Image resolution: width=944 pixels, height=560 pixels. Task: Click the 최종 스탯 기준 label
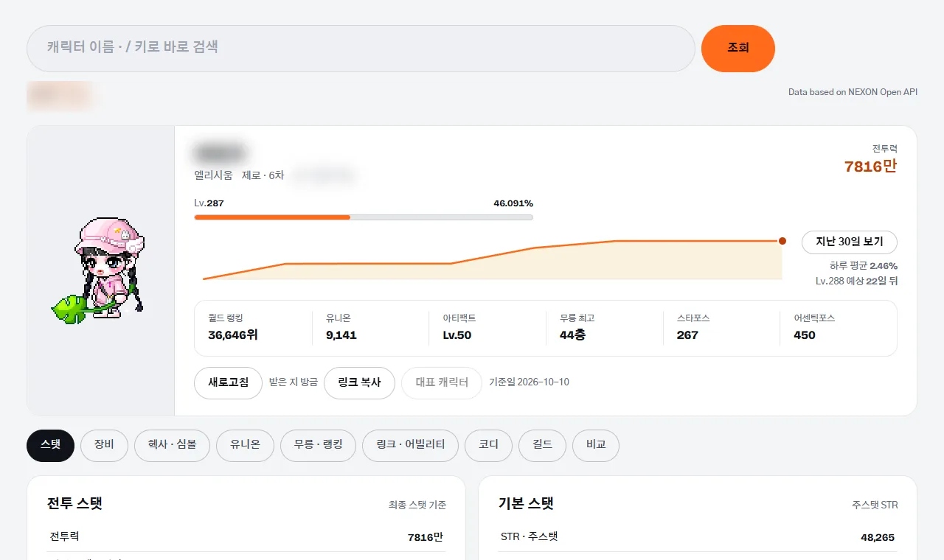pyautogui.click(x=417, y=505)
